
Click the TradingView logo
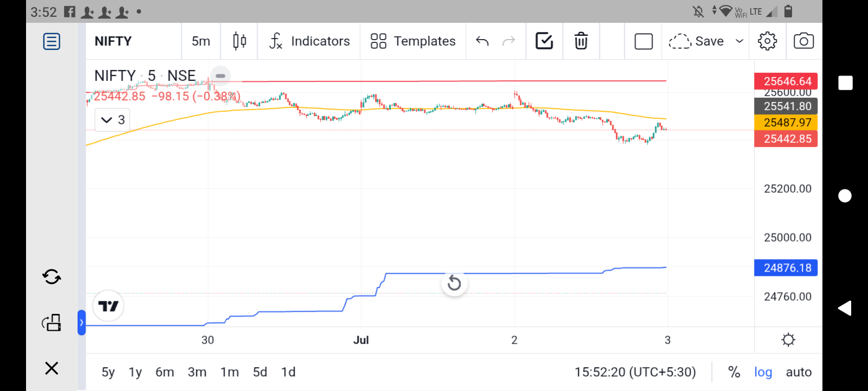click(108, 306)
